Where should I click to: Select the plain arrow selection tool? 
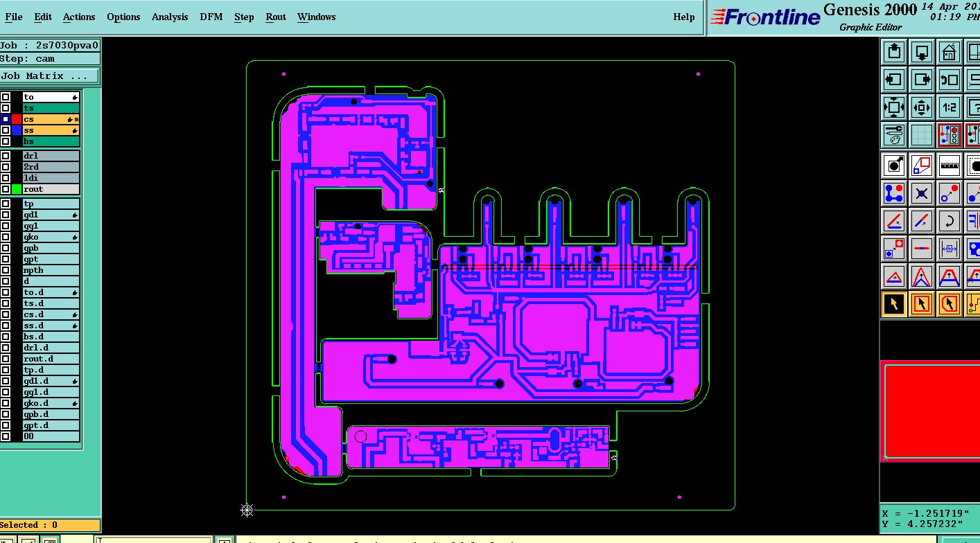(894, 303)
